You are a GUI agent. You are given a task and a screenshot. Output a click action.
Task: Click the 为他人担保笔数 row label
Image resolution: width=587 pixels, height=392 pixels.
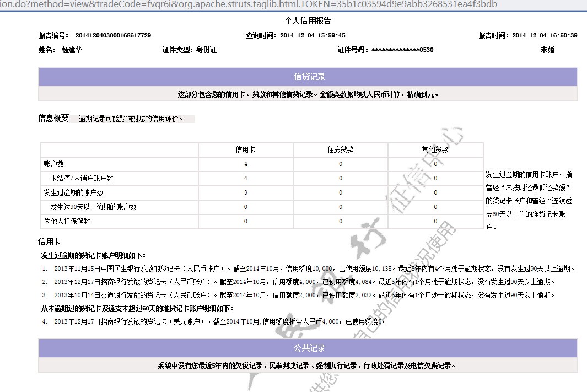(67, 221)
